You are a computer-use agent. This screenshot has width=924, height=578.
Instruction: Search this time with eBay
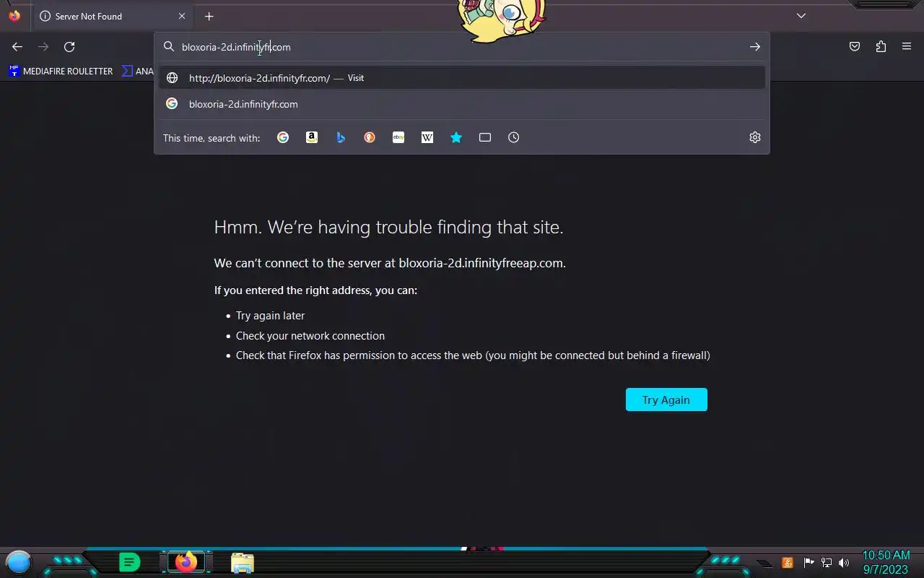[398, 137]
